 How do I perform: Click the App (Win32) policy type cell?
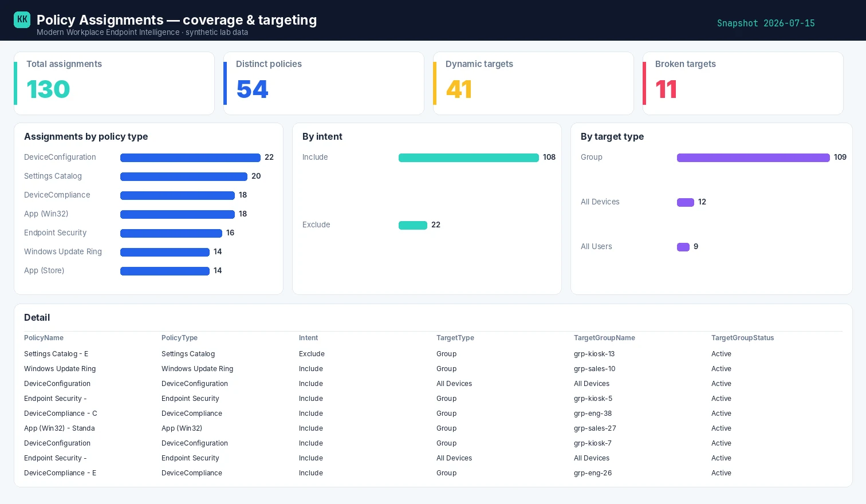click(x=182, y=428)
